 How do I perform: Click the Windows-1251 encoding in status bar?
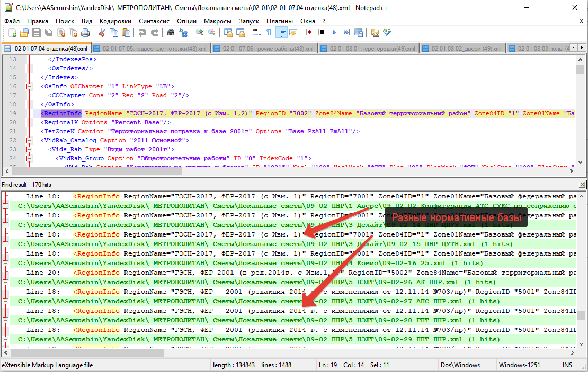click(520, 365)
